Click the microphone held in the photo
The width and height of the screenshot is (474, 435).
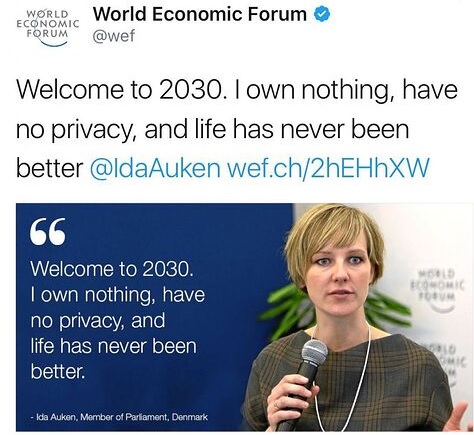[306, 377]
